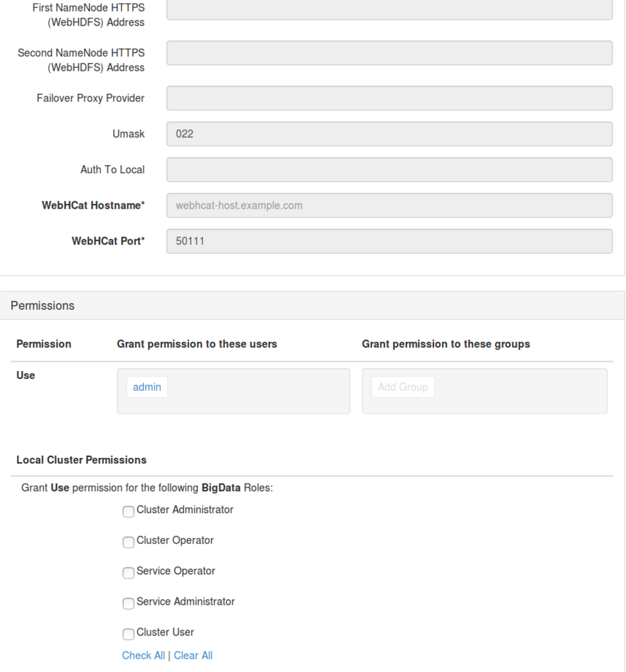Click the Local Cluster Permissions heading

point(81,460)
